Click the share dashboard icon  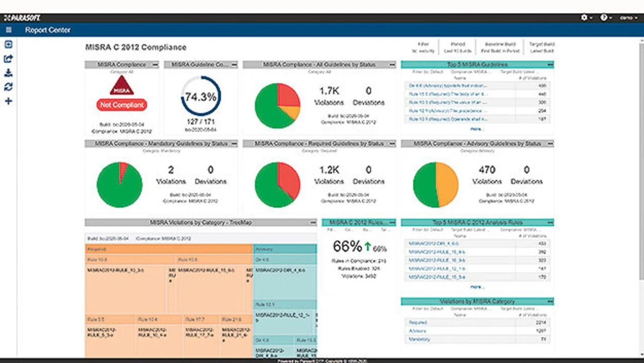8,59
